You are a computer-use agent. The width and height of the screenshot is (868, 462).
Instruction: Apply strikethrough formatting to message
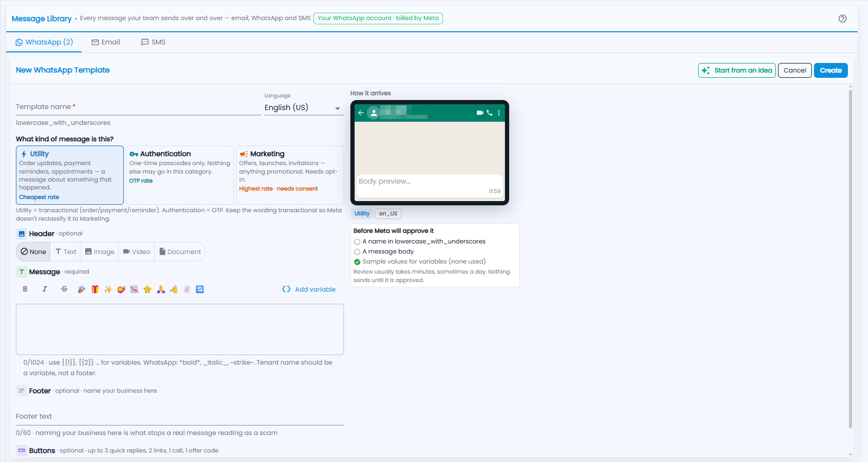pos(64,289)
